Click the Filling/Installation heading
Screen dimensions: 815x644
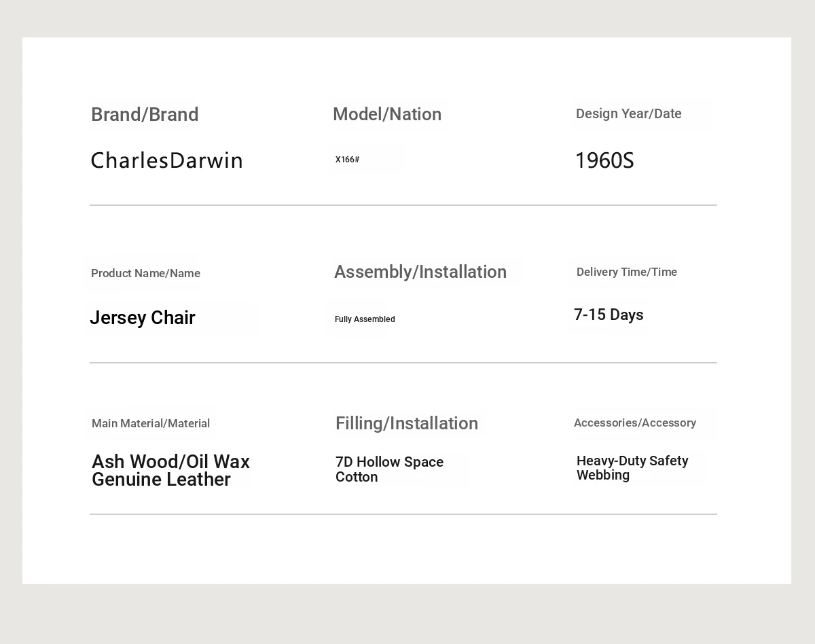point(407,423)
